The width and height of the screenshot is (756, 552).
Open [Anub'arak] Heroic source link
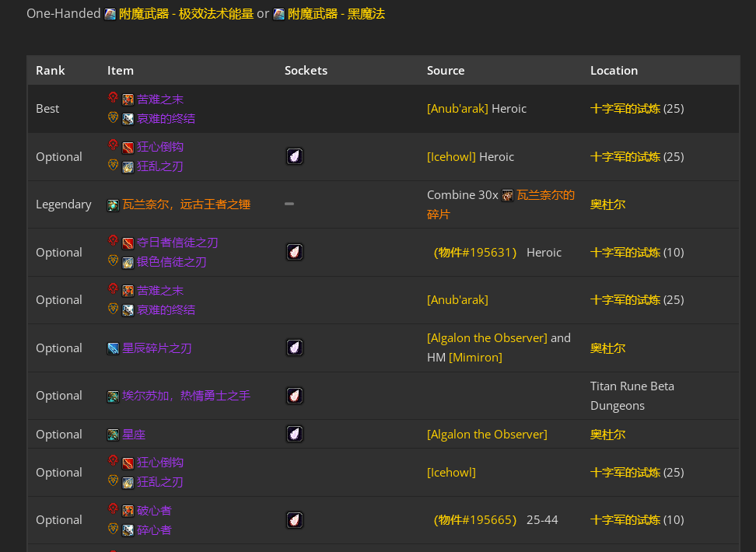coord(457,109)
